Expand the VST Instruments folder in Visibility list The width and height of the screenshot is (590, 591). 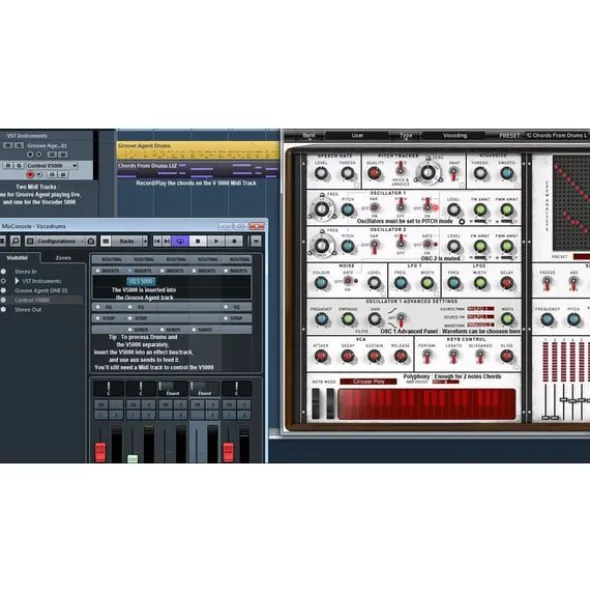[x=17, y=281]
